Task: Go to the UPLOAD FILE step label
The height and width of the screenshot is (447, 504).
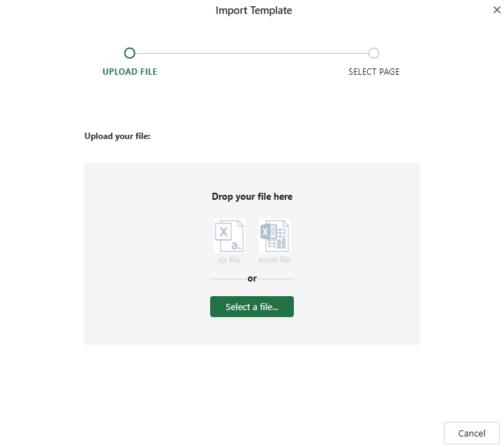Action: click(130, 72)
